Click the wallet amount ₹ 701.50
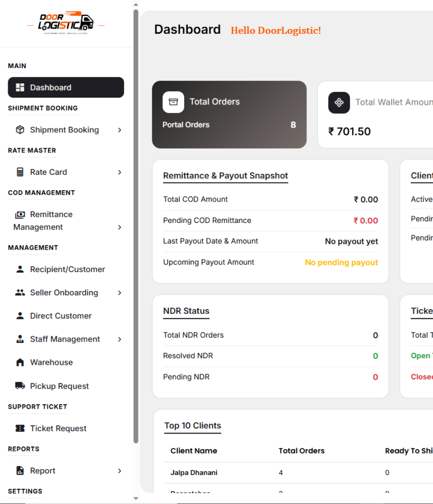Image resolution: width=433 pixels, height=504 pixels. click(x=349, y=131)
